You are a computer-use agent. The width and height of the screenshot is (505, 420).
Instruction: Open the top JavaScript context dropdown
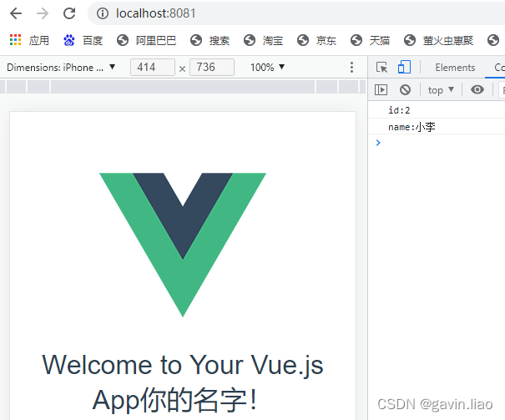441,90
